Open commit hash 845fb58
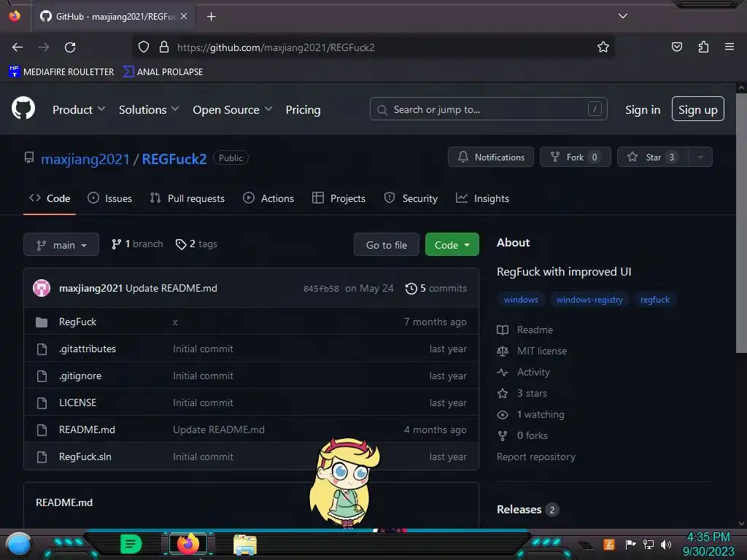 [321, 289]
